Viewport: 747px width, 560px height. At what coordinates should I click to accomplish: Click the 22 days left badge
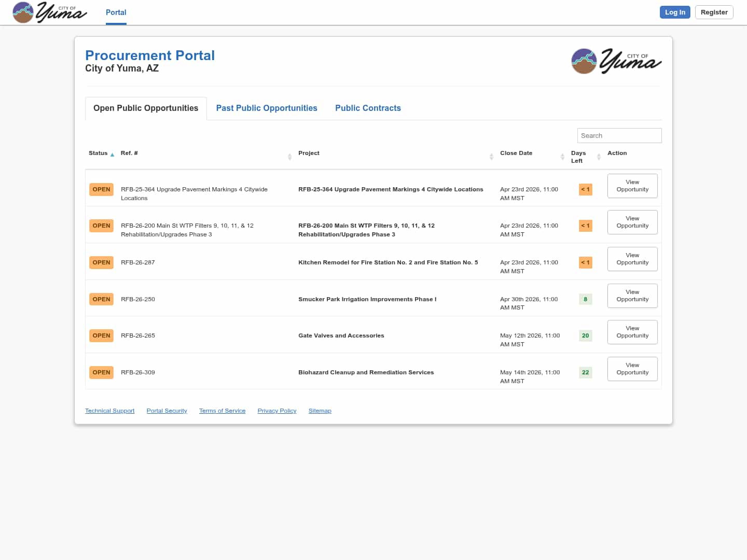coord(585,372)
